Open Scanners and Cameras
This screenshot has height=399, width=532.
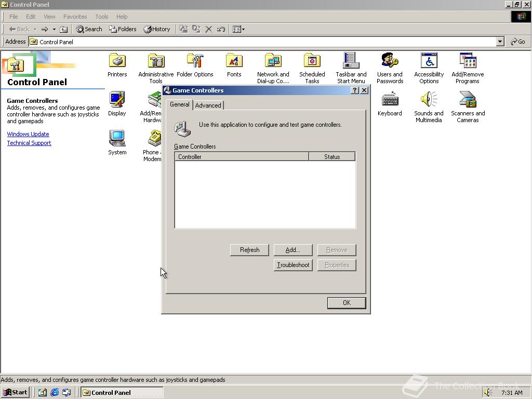467,100
